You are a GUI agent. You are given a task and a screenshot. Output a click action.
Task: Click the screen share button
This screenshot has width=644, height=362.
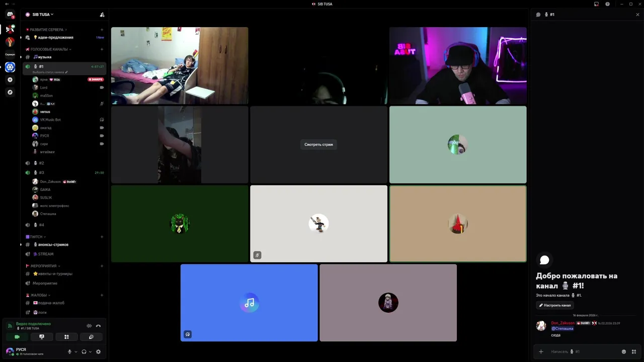click(x=42, y=337)
